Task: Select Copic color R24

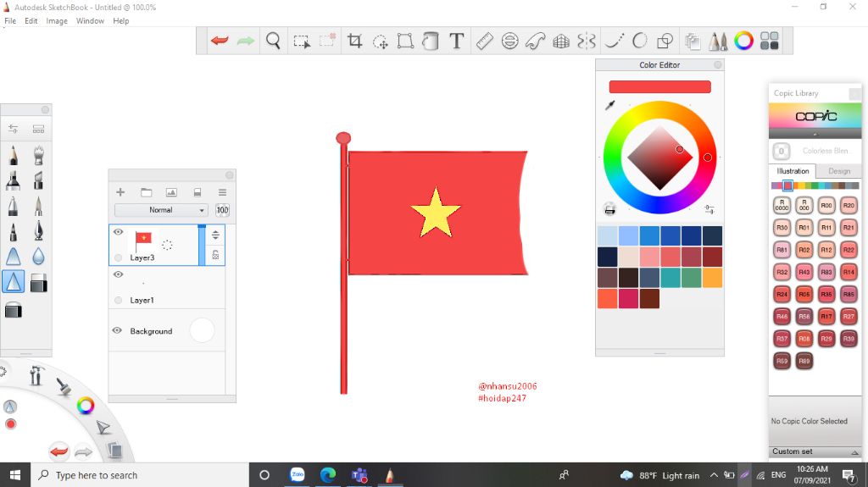Action: (782, 294)
